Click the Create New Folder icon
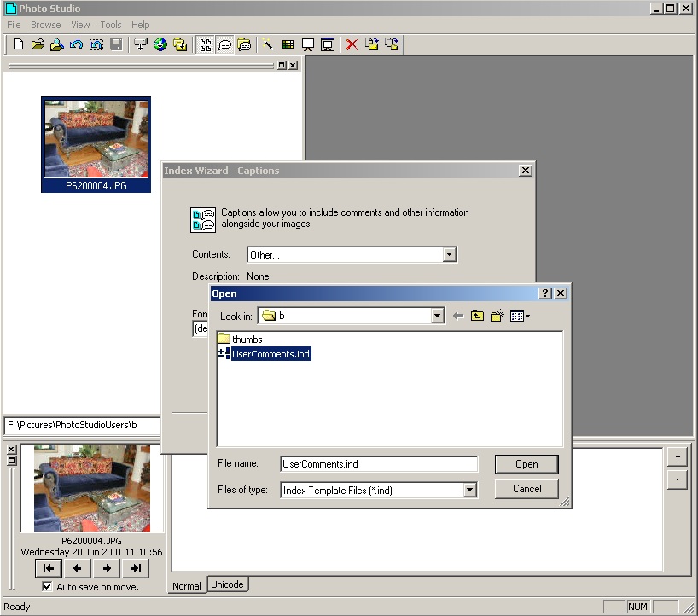 tap(497, 317)
